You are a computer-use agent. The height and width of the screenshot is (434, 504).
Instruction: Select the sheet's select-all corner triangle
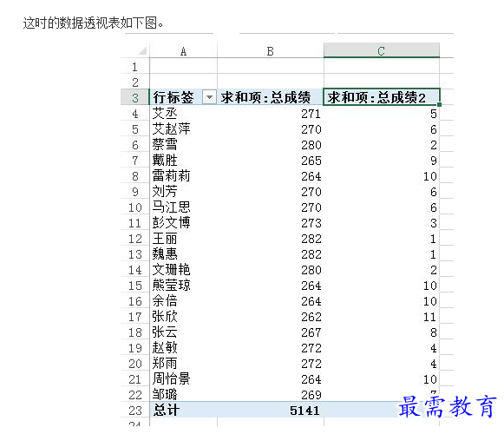coord(142,51)
